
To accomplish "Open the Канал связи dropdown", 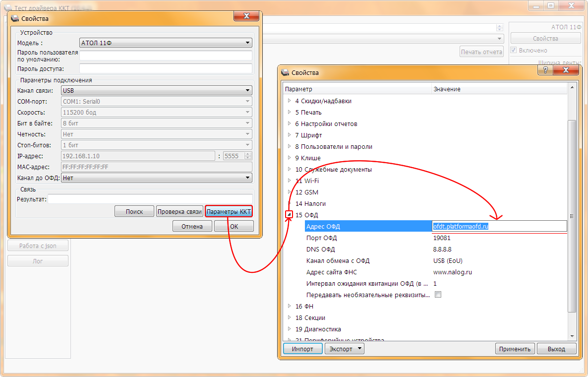I will click(x=156, y=90).
